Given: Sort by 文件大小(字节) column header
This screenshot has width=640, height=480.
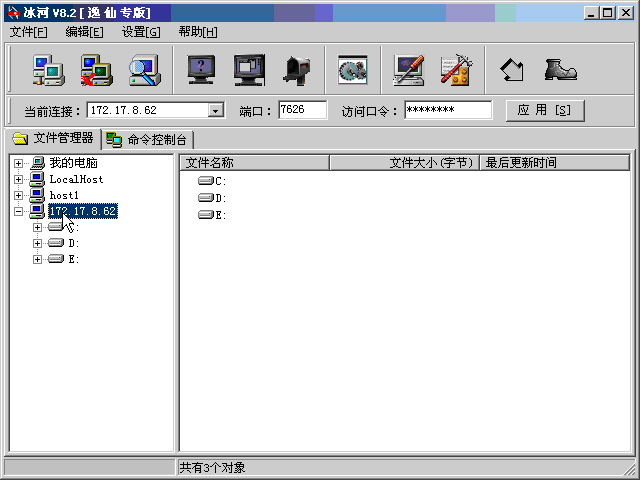Looking at the screenshot, I should [x=404, y=163].
